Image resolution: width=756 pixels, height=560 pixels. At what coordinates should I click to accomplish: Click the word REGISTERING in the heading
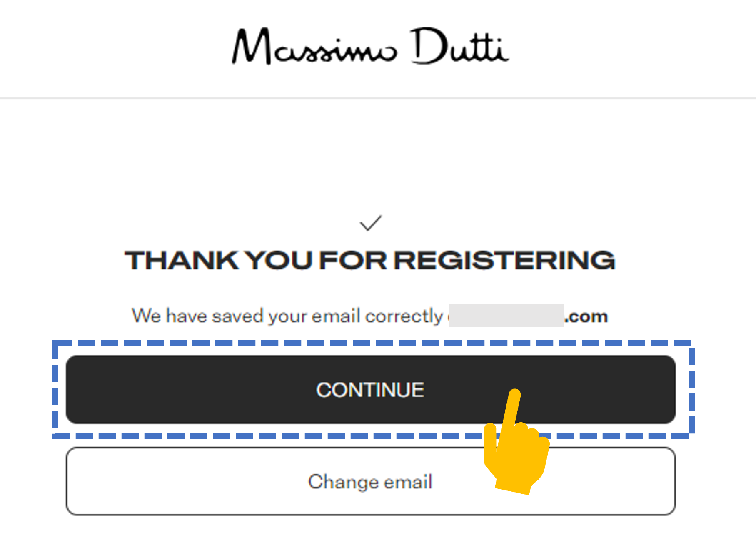[504, 260]
